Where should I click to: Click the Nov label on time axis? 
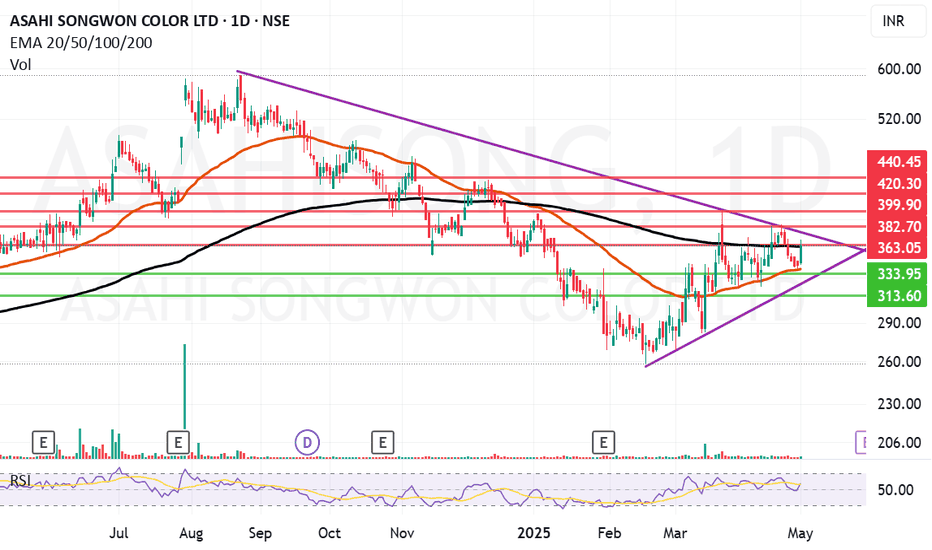coord(402,533)
